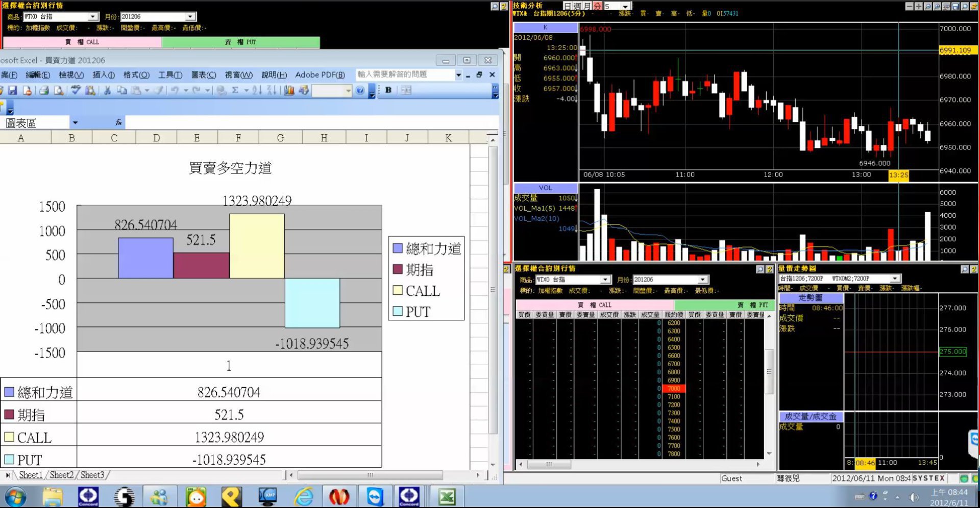Image resolution: width=980 pixels, height=508 pixels.
Task: Open Internet Explorer from the taskbar
Action: pyautogui.click(x=304, y=497)
